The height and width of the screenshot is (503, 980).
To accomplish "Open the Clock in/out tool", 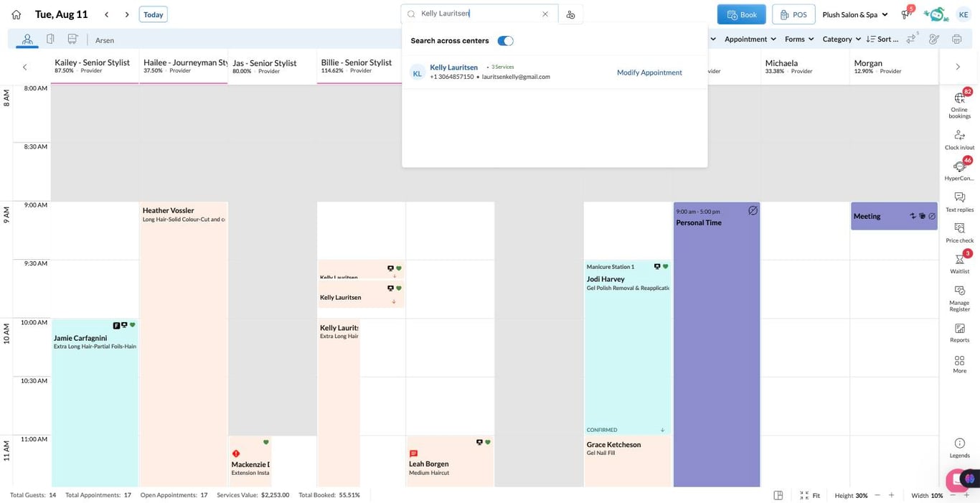I will (x=959, y=140).
